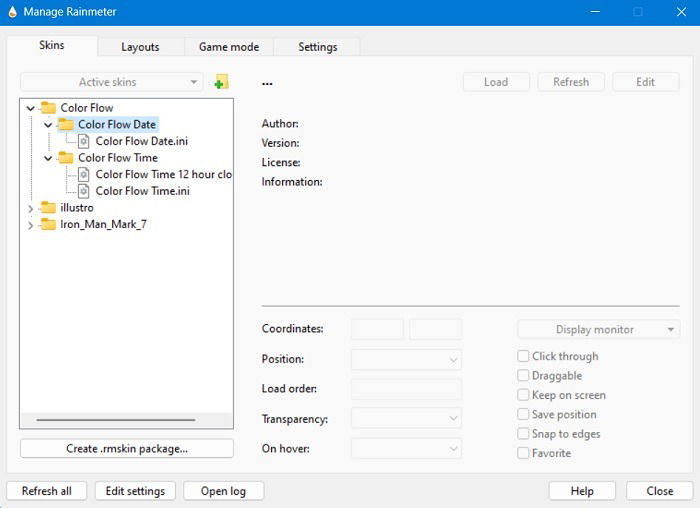Click the add new skin folder icon
Screen dimensions: 700x508
point(221,82)
